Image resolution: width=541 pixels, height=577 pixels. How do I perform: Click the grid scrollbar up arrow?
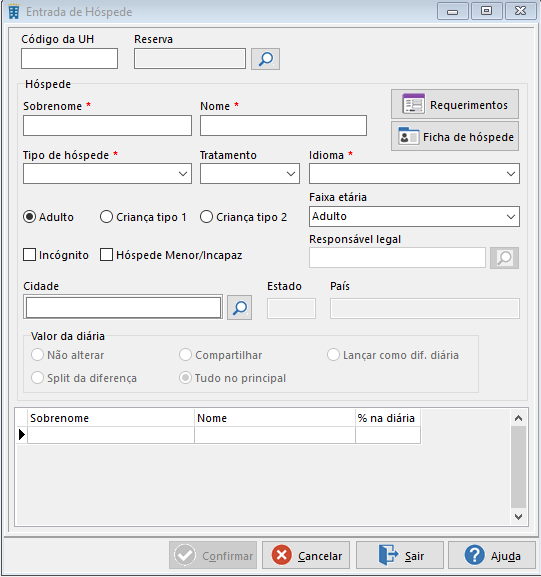[519, 418]
